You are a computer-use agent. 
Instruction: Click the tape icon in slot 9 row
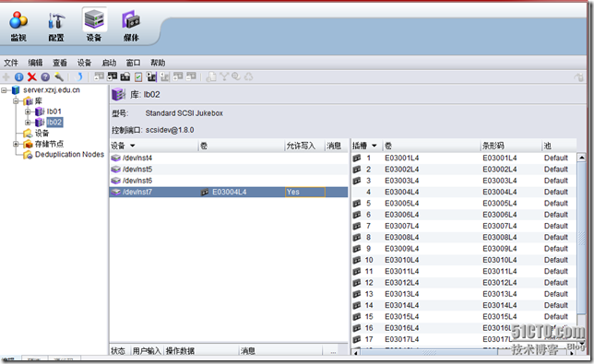click(x=357, y=249)
